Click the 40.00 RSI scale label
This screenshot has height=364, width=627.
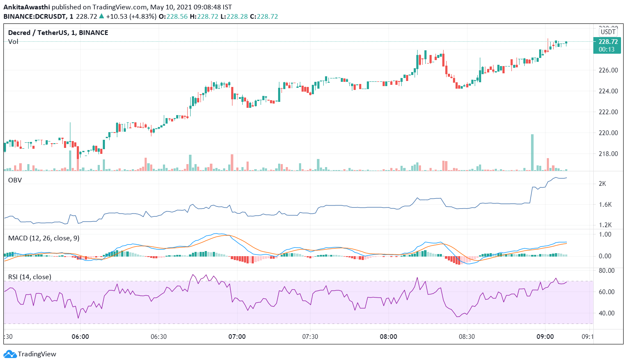point(607,313)
